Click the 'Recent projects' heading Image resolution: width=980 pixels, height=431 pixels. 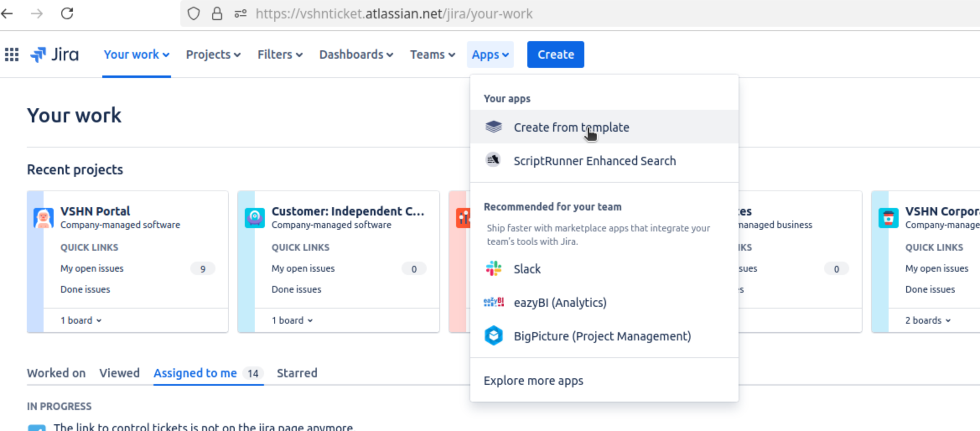click(75, 169)
